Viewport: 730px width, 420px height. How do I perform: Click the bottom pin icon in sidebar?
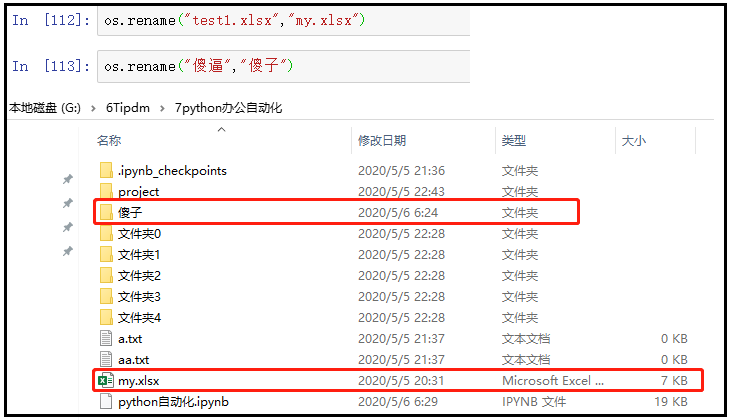pyautogui.click(x=68, y=251)
